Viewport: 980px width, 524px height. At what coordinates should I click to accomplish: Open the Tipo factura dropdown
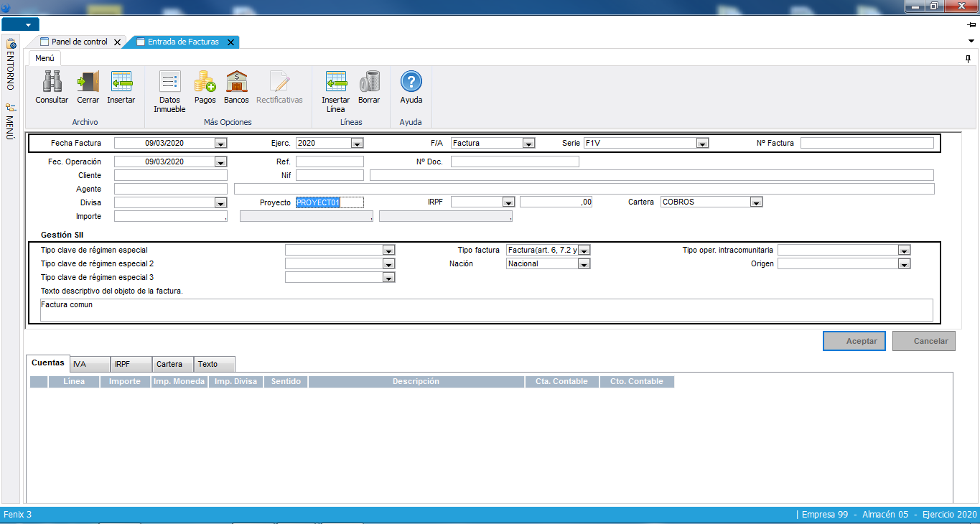point(584,251)
